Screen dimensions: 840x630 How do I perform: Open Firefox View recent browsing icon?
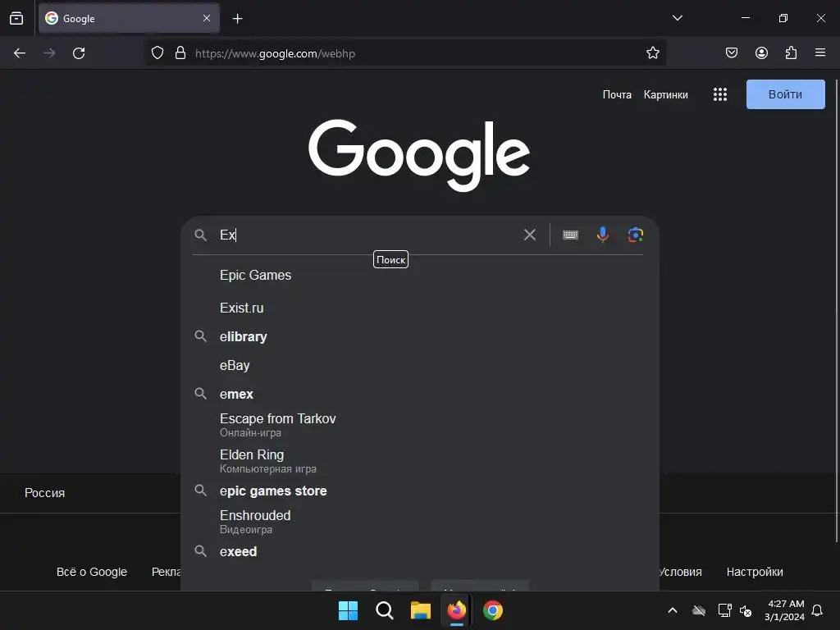[16, 18]
